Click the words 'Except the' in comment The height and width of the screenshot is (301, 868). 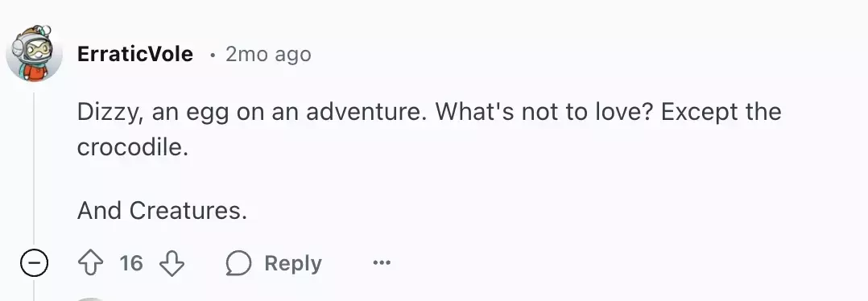pos(721,112)
